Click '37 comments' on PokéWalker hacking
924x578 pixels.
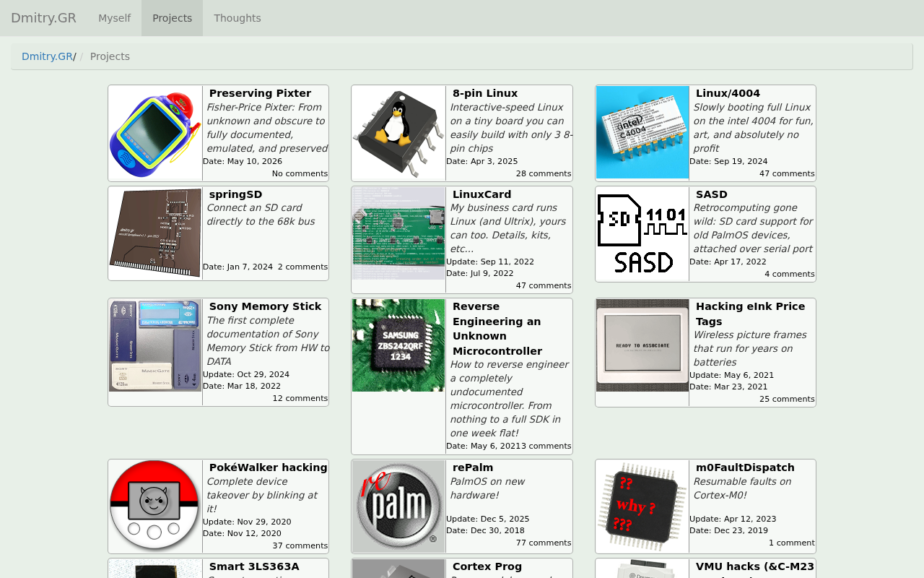(x=300, y=545)
